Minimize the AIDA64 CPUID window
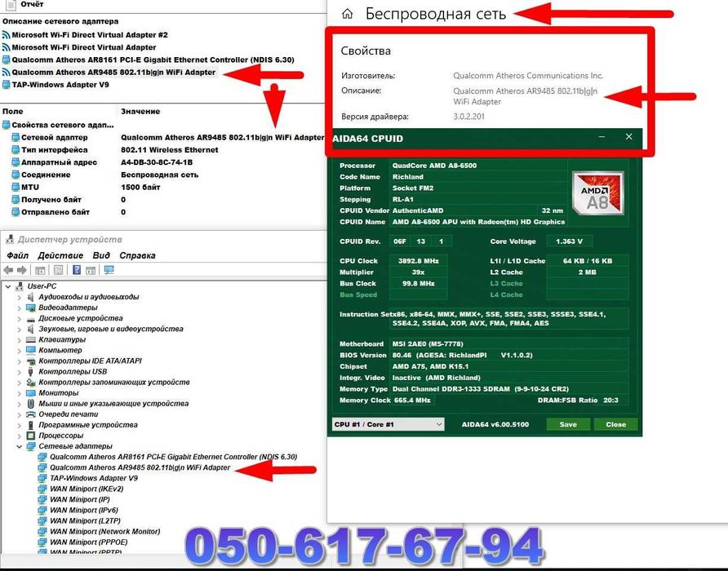Screen dimensions: 728x571 (x=601, y=137)
